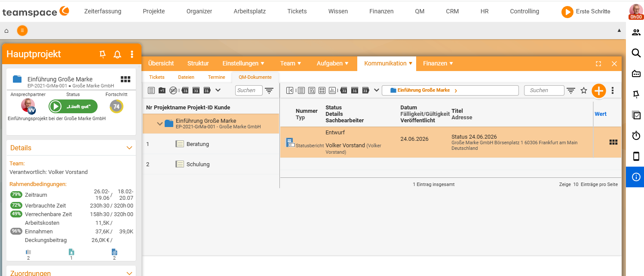644x276 pixels.
Task: Open the filter icon next to right search field
Action: [571, 90]
